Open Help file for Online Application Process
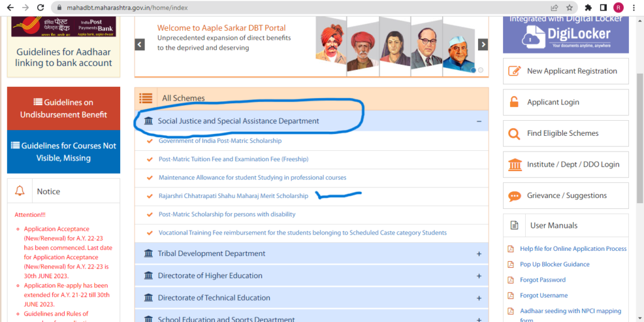This screenshot has width=644, height=322. (573, 248)
